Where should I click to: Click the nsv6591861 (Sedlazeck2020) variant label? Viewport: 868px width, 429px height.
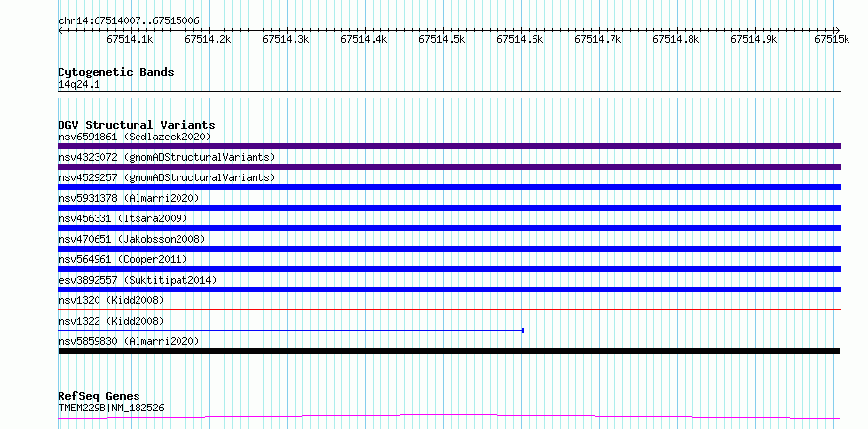[135, 136]
